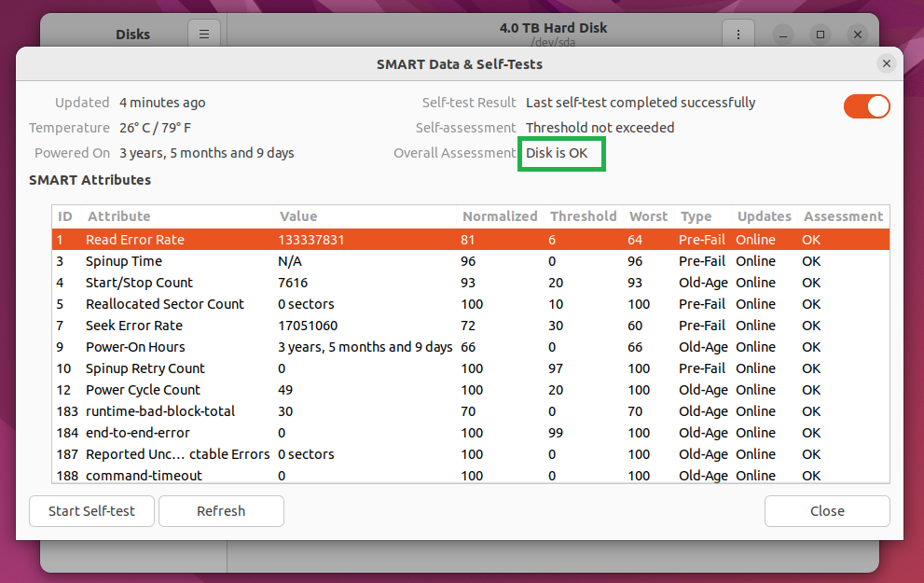Click threshold 99 in end-to-end-error row
This screenshot has width=924, height=583.
[x=556, y=433]
